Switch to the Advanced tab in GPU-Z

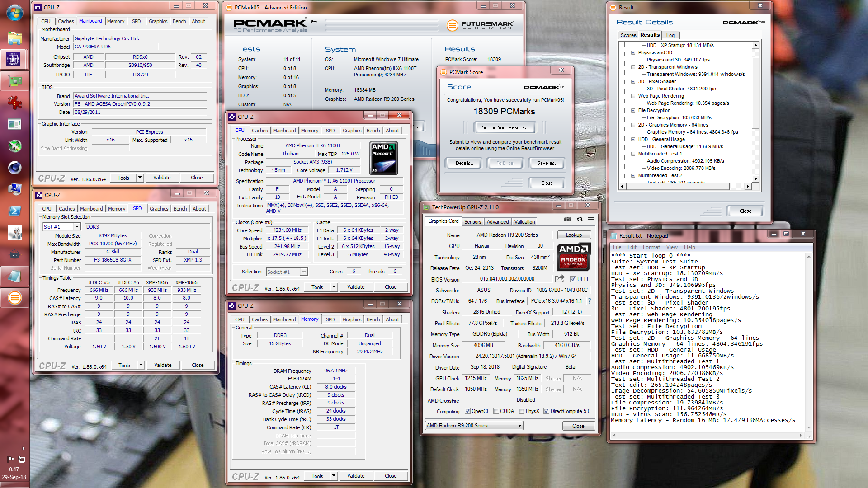tap(498, 222)
